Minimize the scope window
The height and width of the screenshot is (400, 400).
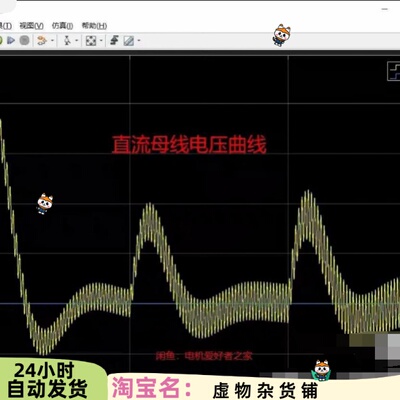(385, 9)
